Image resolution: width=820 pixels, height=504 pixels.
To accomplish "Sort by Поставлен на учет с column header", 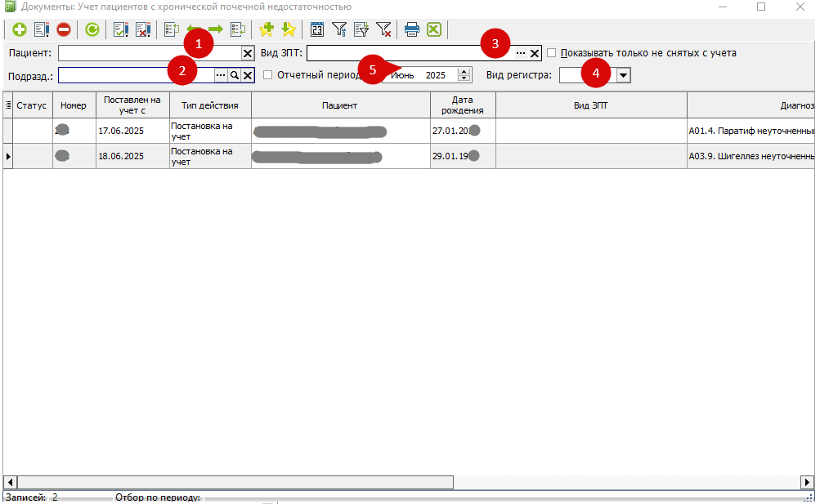I will click(132, 105).
